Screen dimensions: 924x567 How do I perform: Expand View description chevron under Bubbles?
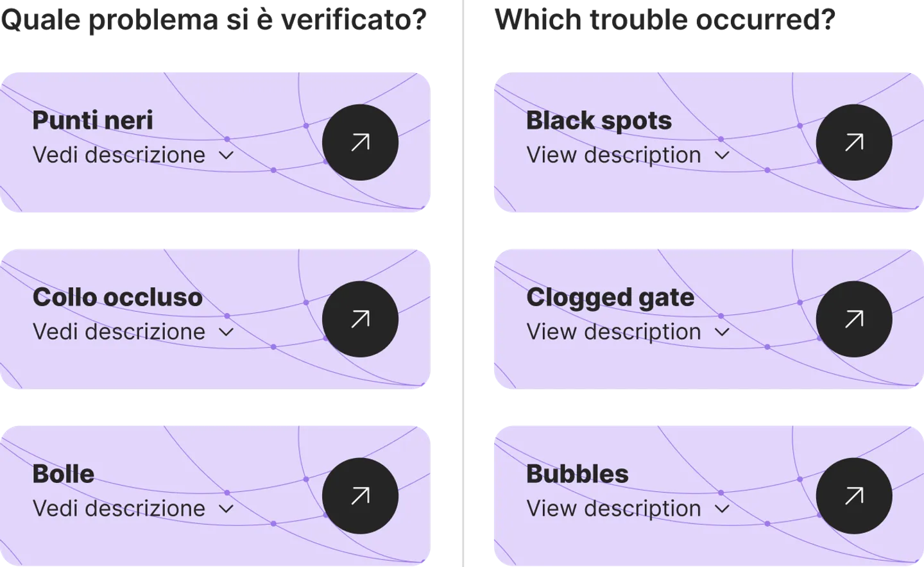tap(722, 509)
